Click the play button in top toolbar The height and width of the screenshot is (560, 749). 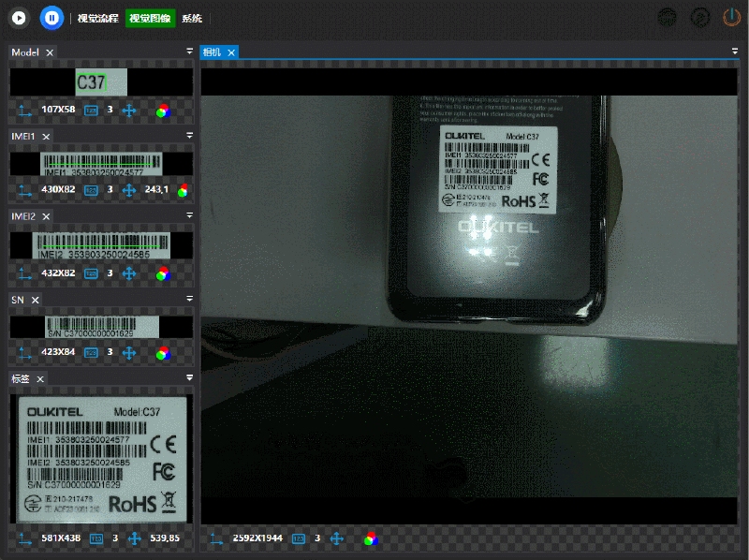[18, 18]
